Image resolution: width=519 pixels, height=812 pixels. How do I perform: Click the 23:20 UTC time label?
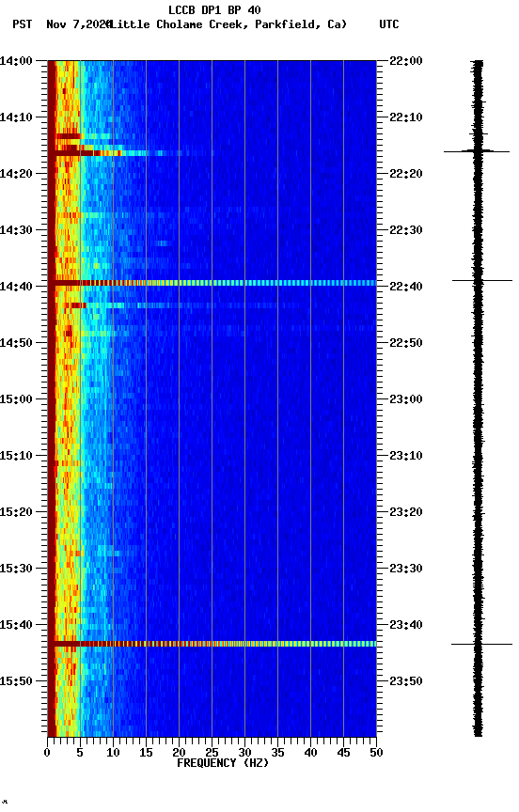tap(406, 512)
